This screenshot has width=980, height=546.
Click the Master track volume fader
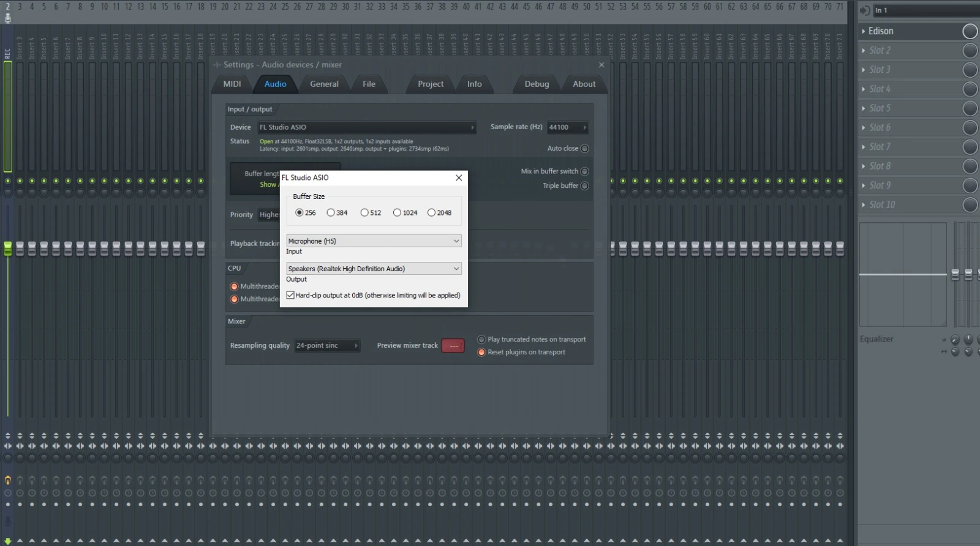point(8,248)
